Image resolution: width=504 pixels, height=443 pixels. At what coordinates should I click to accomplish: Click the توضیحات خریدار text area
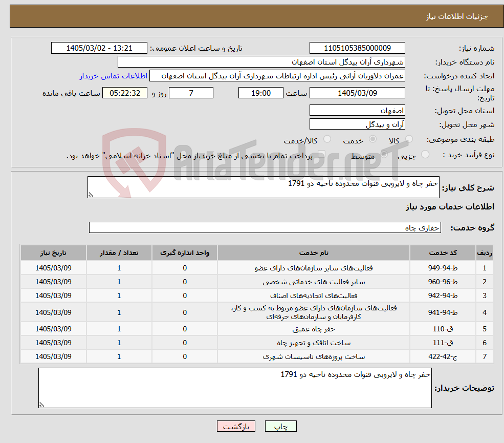235,388
